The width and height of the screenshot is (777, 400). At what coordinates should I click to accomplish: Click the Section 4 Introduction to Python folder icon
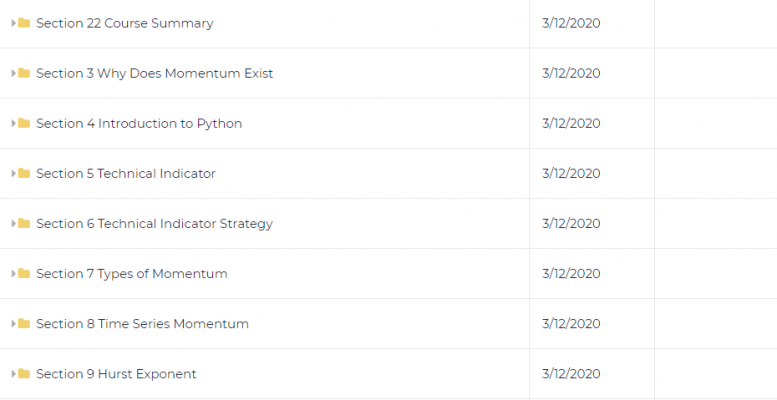click(x=24, y=123)
